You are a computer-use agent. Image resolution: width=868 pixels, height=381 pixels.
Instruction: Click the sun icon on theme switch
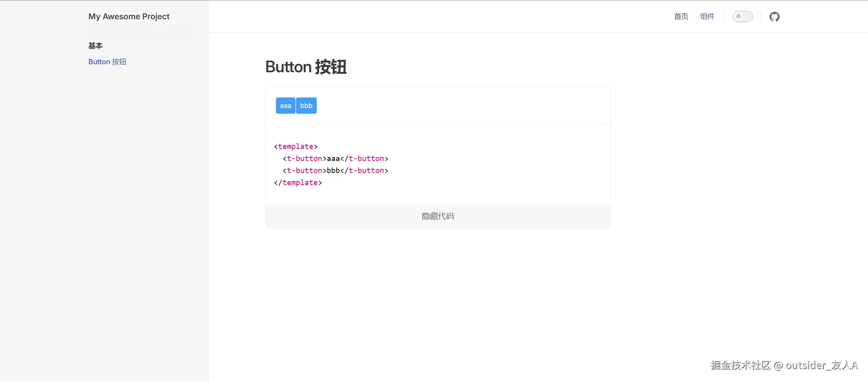tap(738, 16)
